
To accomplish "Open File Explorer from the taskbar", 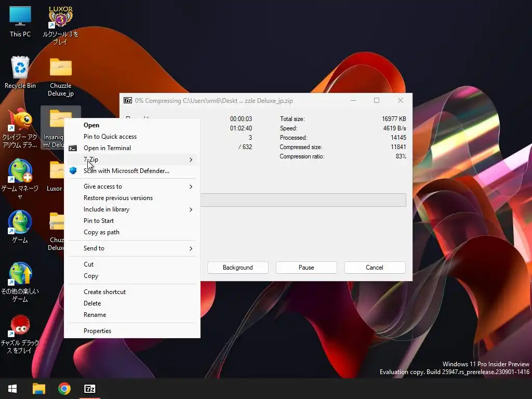I will tap(38, 389).
